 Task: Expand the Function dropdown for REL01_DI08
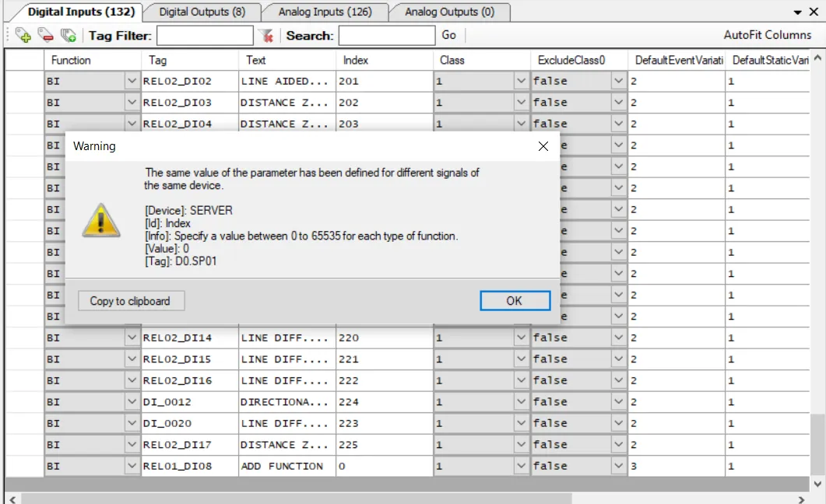click(132, 466)
